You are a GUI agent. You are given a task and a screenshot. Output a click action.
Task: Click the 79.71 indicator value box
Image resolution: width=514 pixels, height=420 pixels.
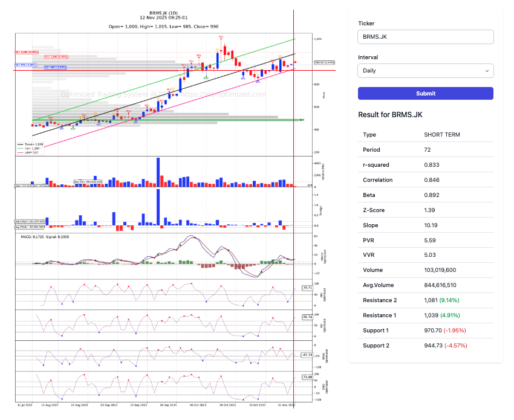click(x=307, y=288)
